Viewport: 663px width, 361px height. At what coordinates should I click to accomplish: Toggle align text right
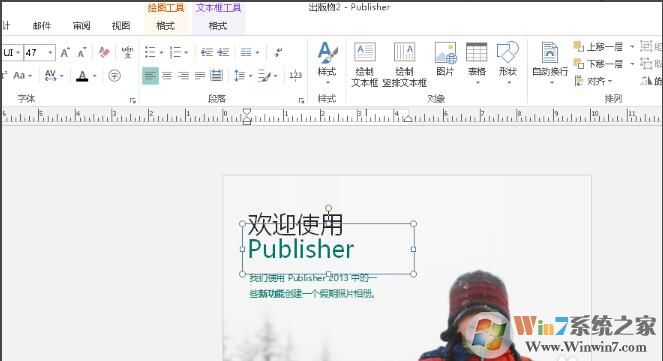coord(184,76)
